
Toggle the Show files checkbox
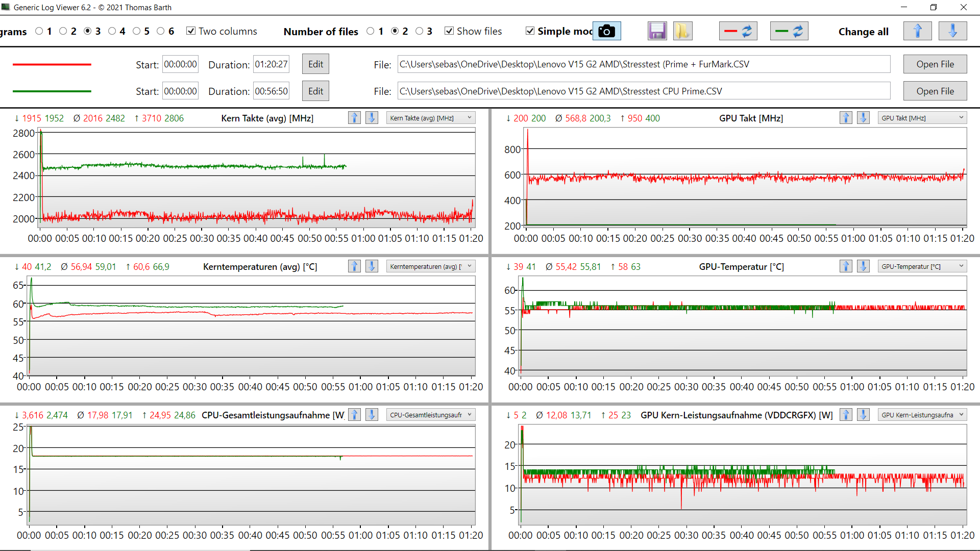click(449, 31)
